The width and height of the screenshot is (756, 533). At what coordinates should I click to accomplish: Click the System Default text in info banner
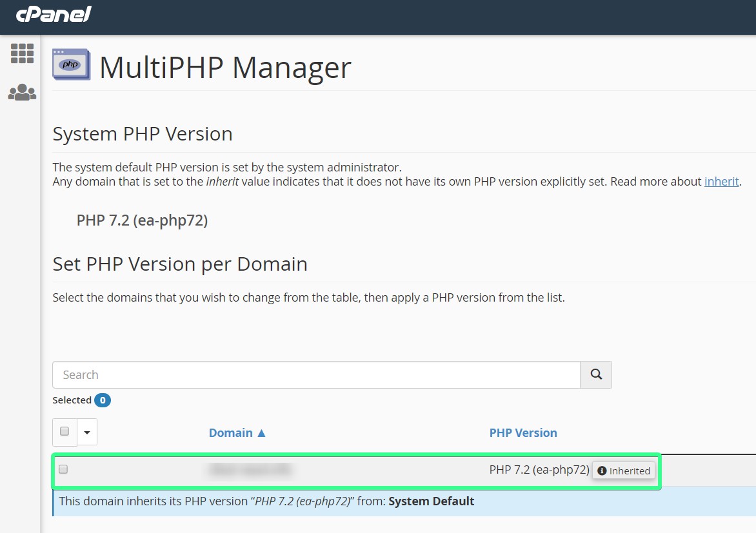pos(431,501)
